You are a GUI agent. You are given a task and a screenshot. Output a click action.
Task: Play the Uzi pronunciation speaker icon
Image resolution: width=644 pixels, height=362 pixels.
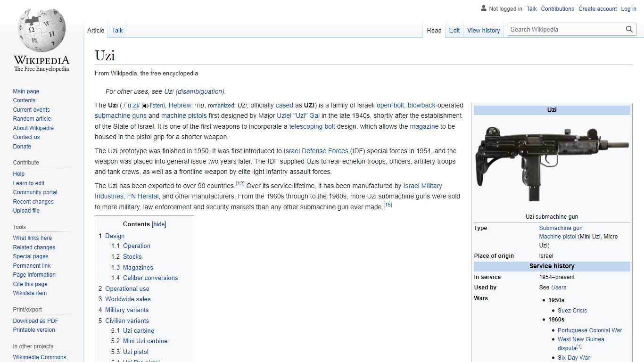click(145, 106)
